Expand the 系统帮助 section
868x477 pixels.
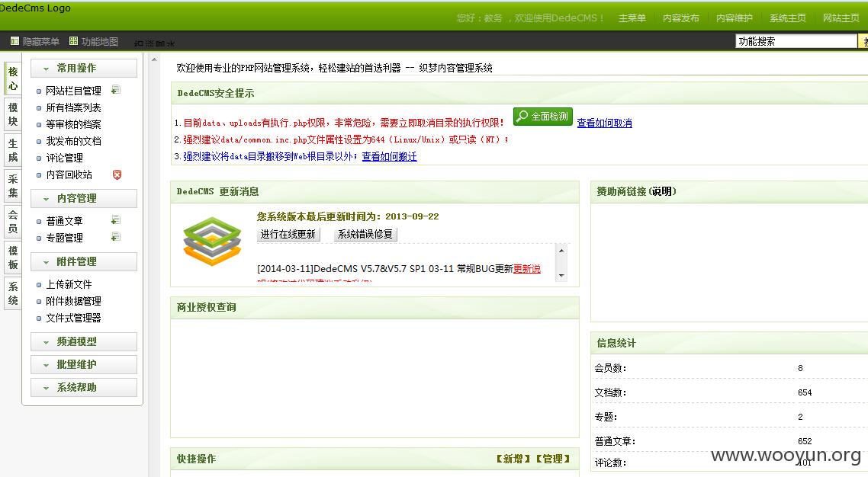point(84,387)
